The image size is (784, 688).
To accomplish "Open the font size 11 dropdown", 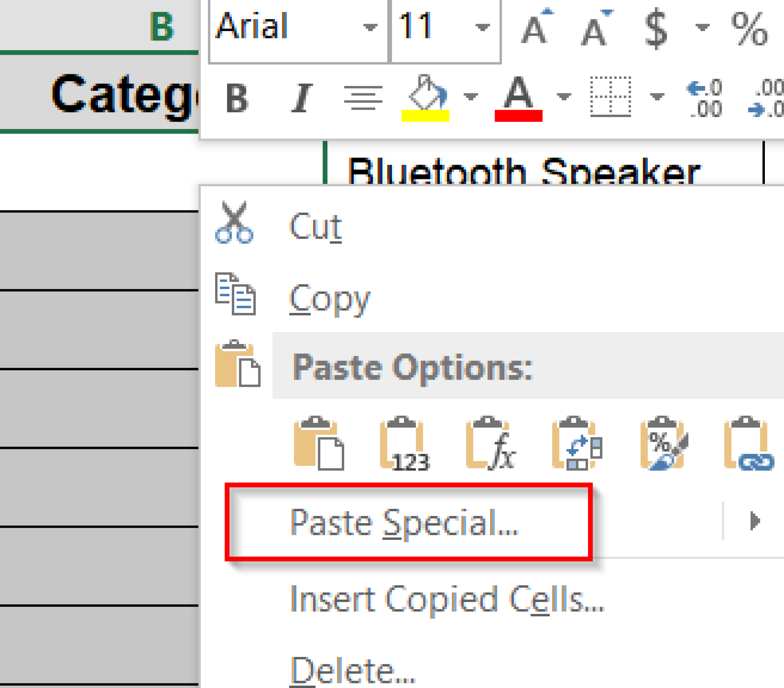I will click(482, 28).
